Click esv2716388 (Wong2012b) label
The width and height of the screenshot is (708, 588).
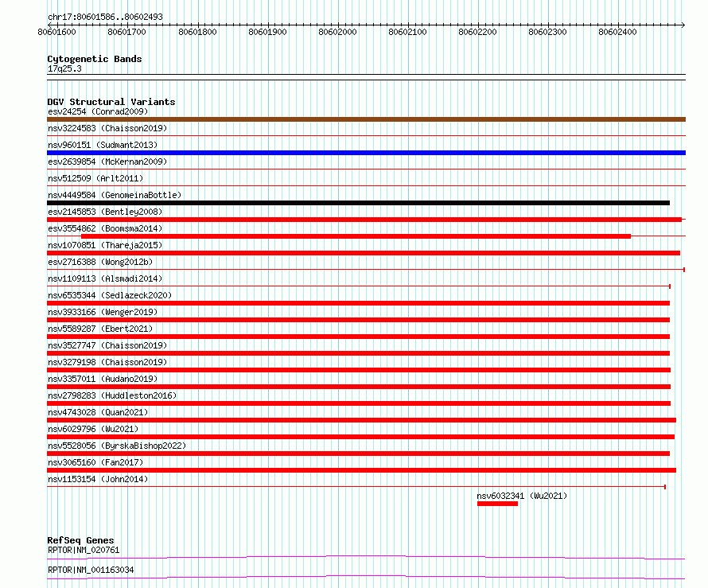100,262
